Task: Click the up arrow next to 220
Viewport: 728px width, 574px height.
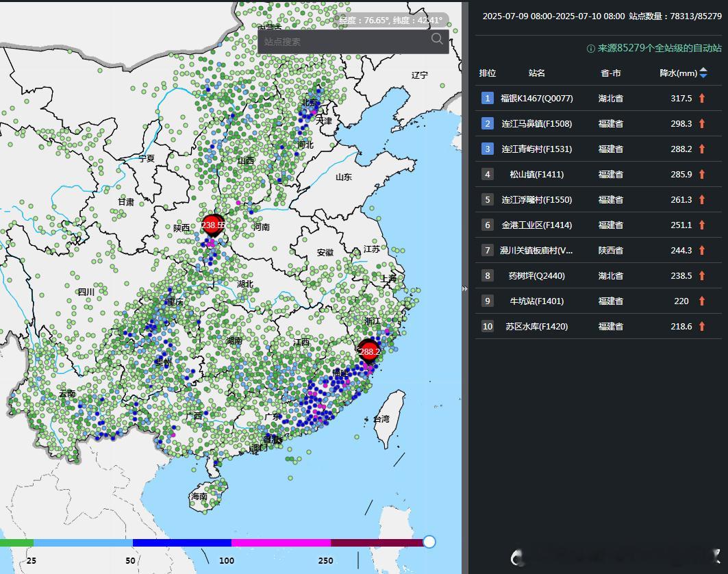Action: pyautogui.click(x=702, y=301)
